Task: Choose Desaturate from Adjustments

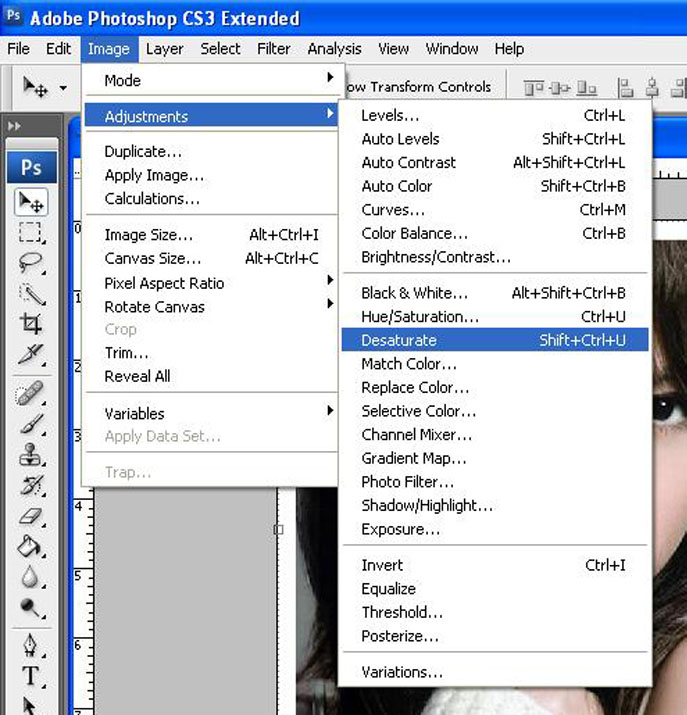Action: coord(495,340)
